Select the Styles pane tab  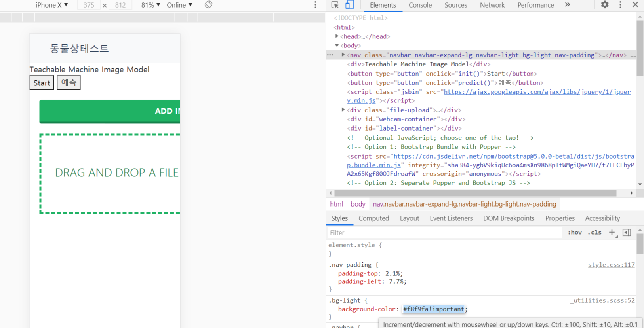click(x=339, y=218)
